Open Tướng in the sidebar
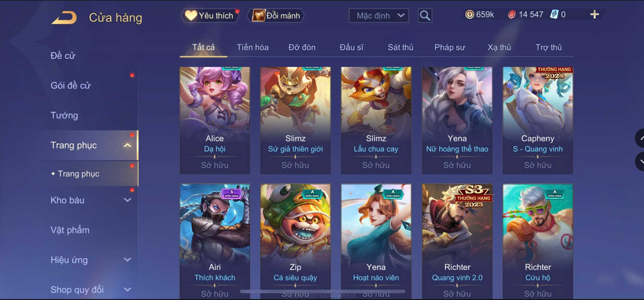This screenshot has height=300, width=644. click(64, 115)
